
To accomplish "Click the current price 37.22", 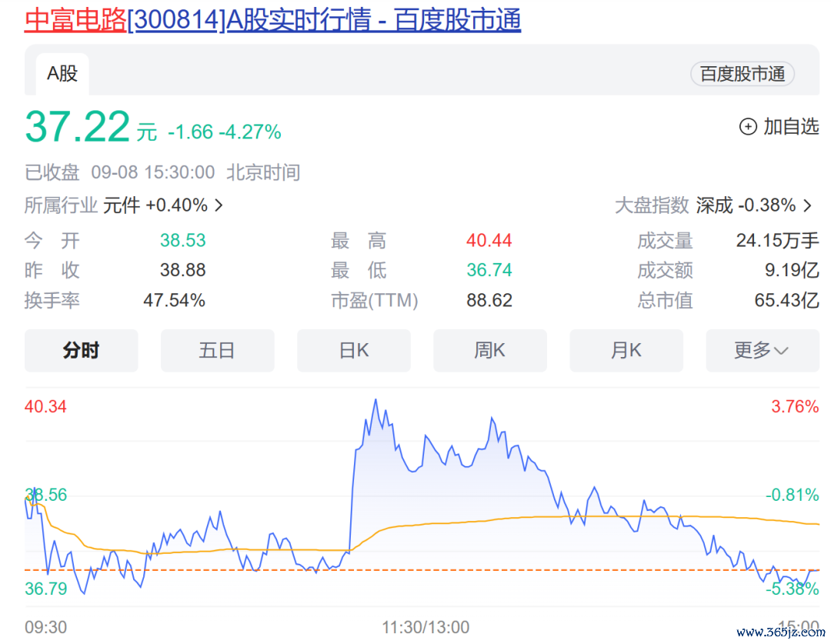I will coord(78,127).
